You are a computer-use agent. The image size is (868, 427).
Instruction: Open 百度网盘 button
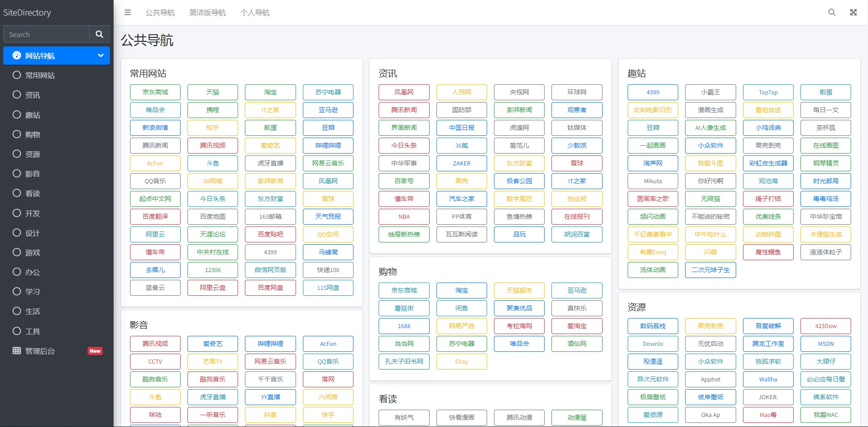[270, 288]
